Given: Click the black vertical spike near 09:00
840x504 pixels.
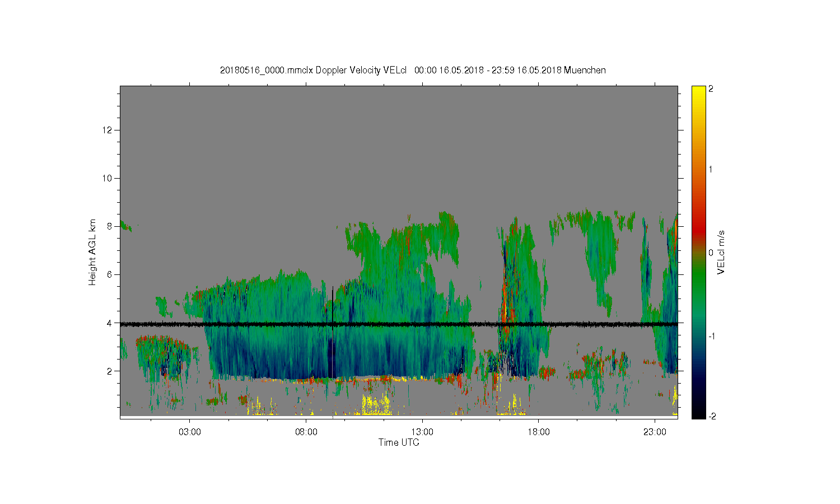Looking at the screenshot, I should pos(333,305).
